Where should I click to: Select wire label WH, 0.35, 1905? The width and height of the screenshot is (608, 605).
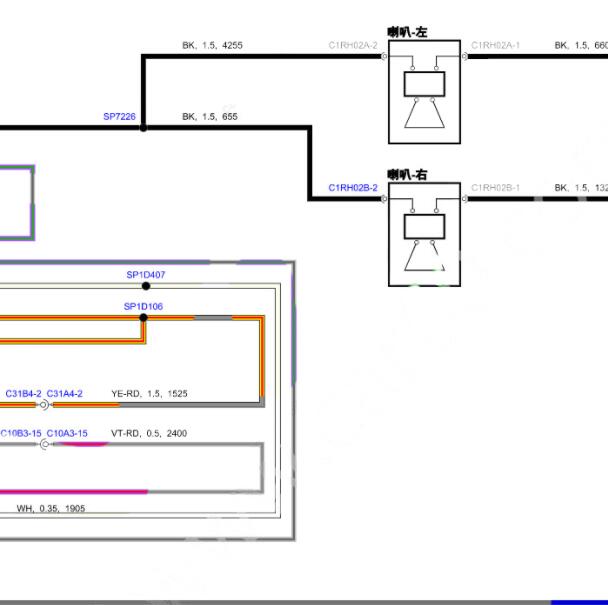click(51, 509)
